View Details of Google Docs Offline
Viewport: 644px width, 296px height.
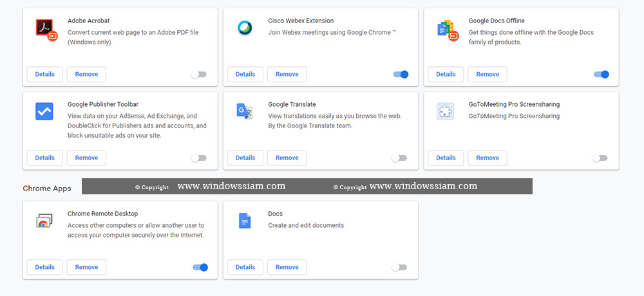[x=446, y=74]
